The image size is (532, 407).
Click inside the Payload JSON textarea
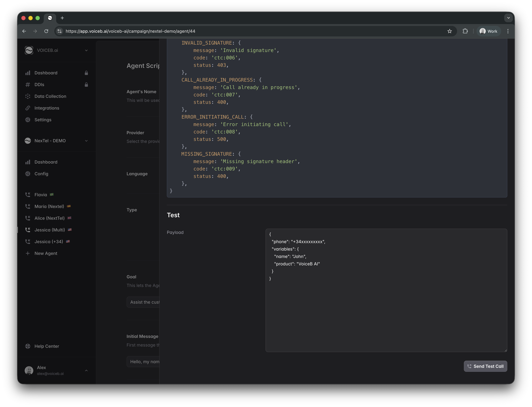click(x=386, y=303)
